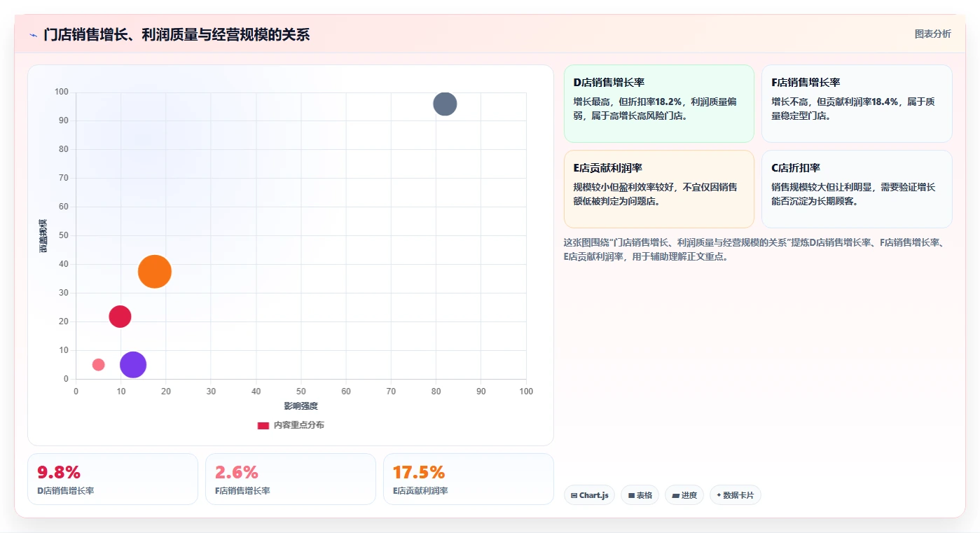Select the purple bubble in chart

[x=133, y=364]
